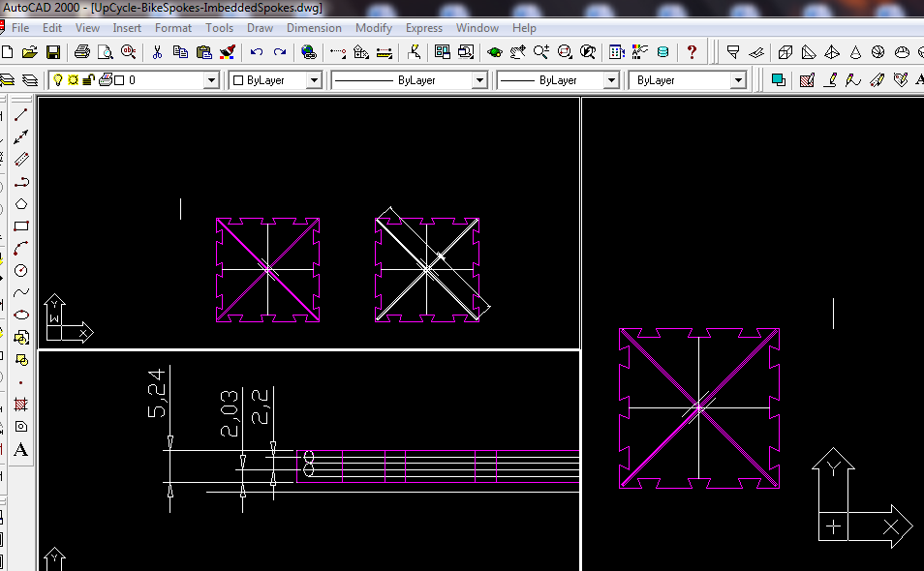The height and width of the screenshot is (571, 924).
Task: Click the Zoom Realtime magnifier icon
Action: coord(541,52)
